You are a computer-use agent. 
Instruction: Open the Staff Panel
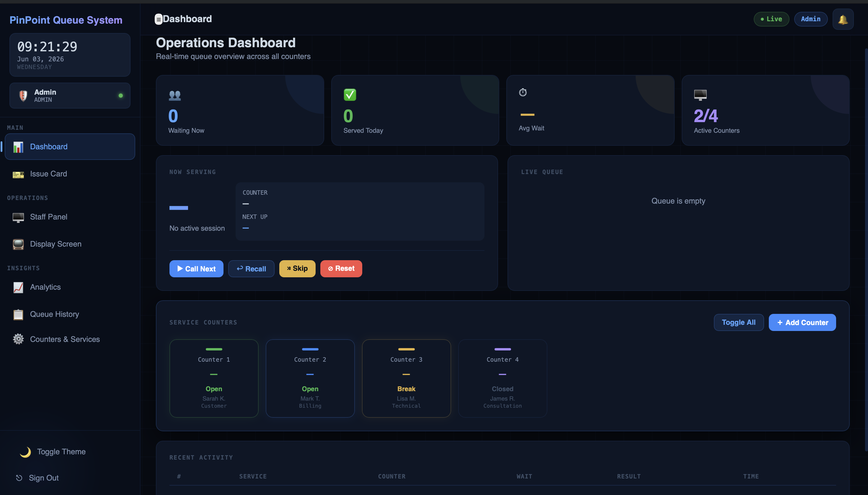(x=70, y=217)
